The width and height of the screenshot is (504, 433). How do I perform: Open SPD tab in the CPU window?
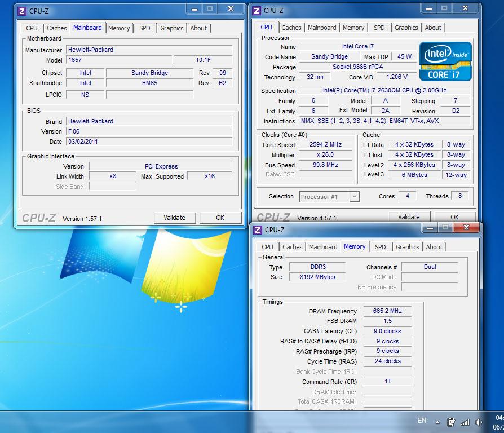379,28
